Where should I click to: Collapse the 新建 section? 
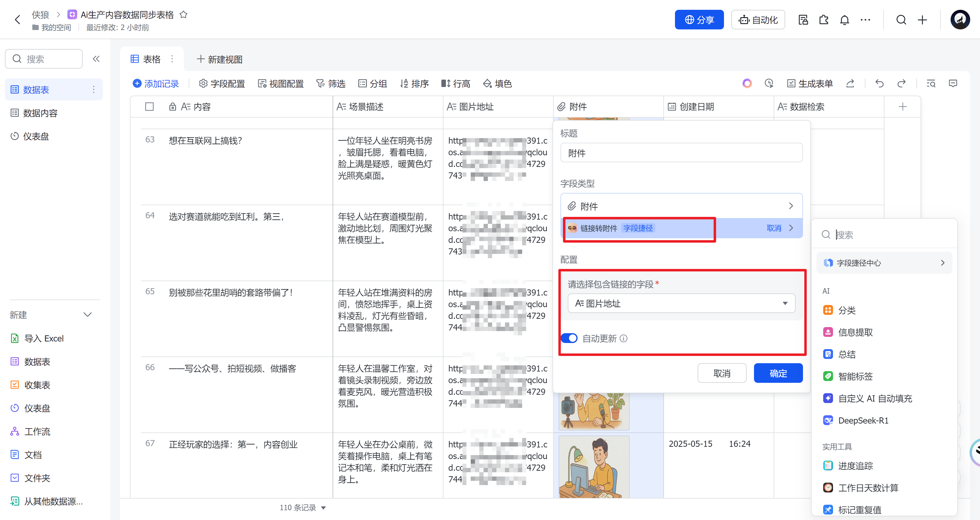[x=88, y=315]
